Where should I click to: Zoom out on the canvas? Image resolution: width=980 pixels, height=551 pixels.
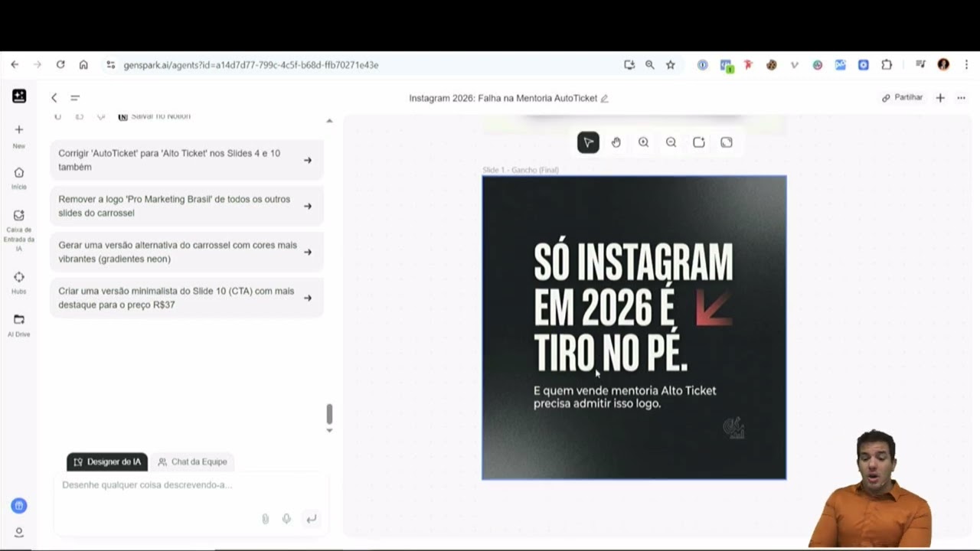coord(671,142)
